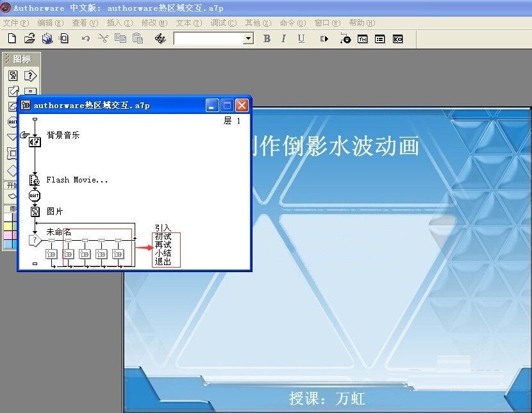Open the 查看 (View) menu
Image resolution: width=532 pixels, height=413 pixels.
[x=85, y=22]
